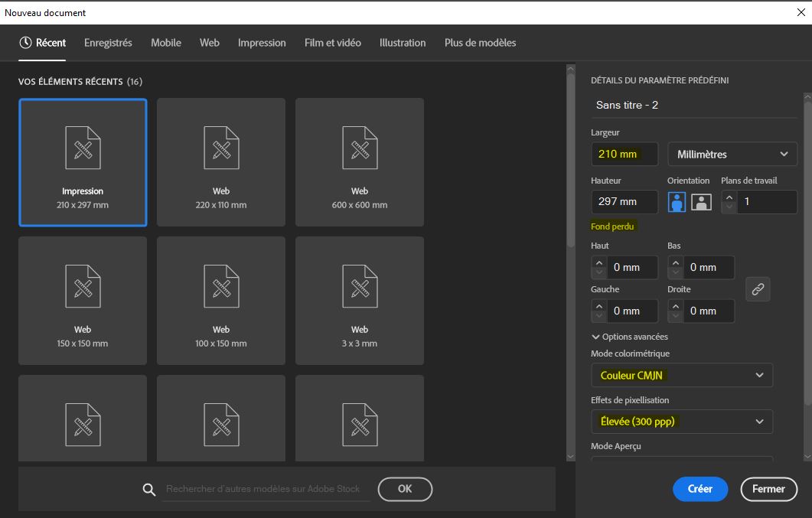Decrease the Haut bleed value
Image resolution: width=812 pixels, height=518 pixels.
(x=599, y=272)
